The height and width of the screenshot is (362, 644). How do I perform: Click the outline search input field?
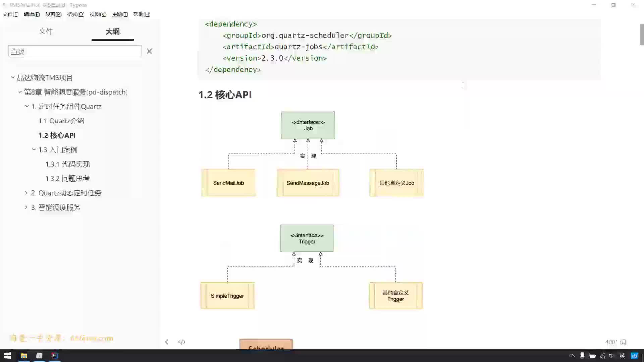coord(75,51)
